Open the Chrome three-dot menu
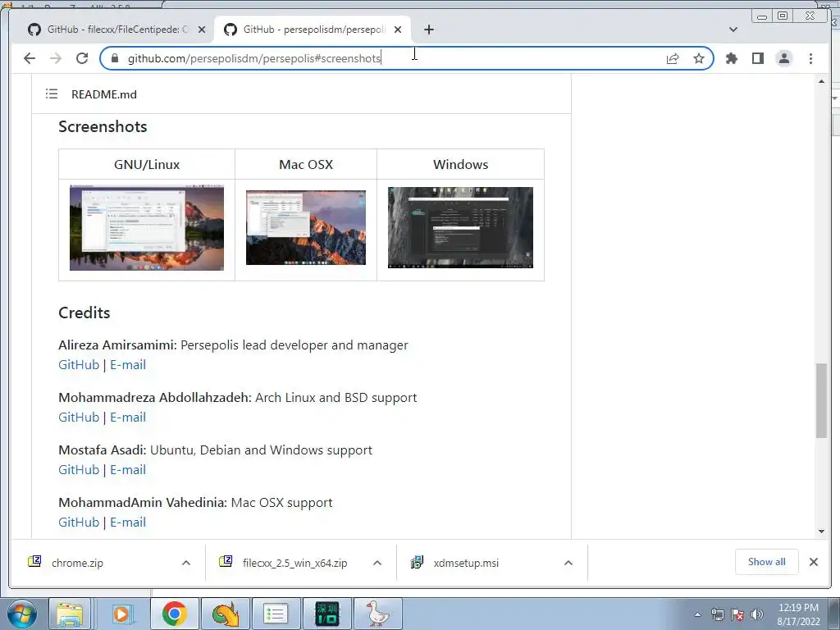This screenshot has width=840, height=630. [x=810, y=58]
